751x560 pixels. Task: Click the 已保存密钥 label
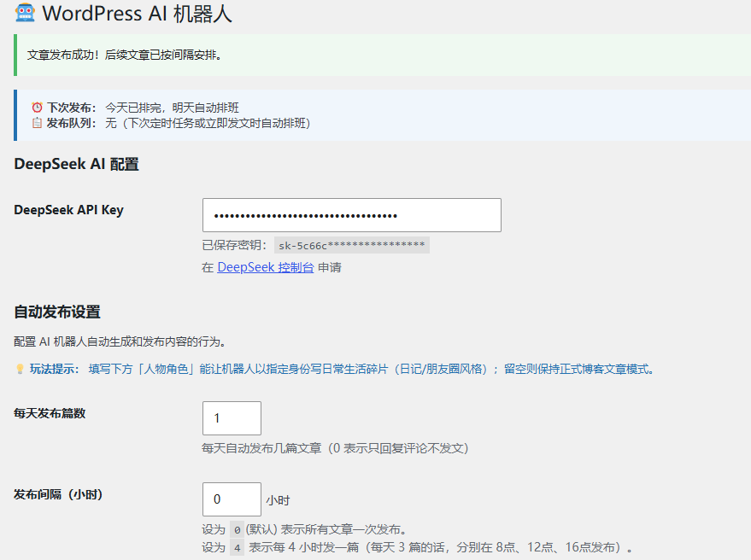point(234,245)
